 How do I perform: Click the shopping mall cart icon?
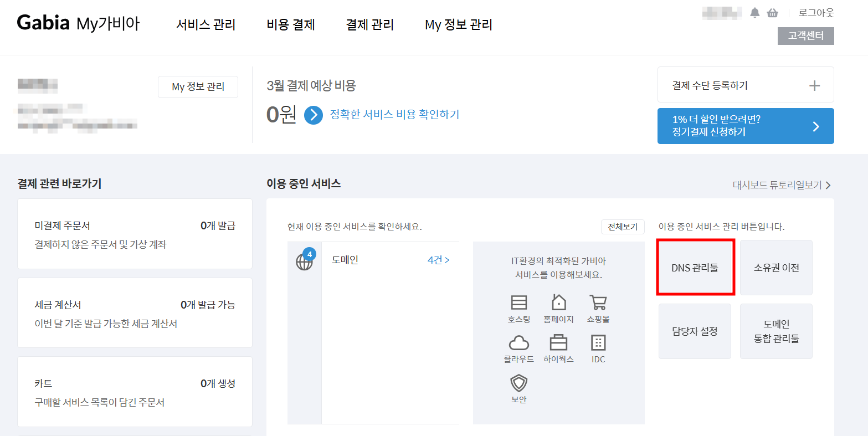pyautogui.click(x=598, y=302)
